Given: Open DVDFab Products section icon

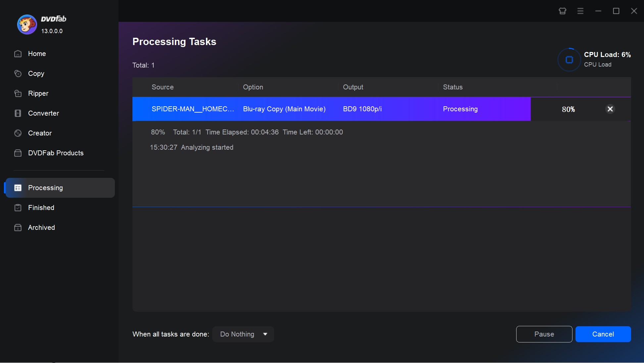Looking at the screenshot, I should coord(18,153).
